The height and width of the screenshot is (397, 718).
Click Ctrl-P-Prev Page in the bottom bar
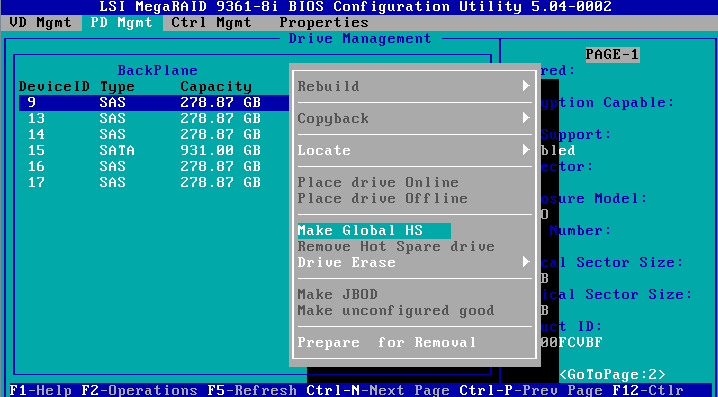pos(531,390)
